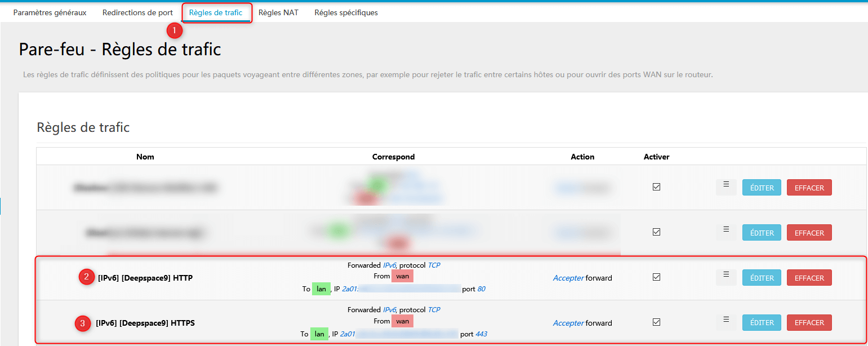Click drag handle icon of first blurred rule
The width and height of the screenshot is (868, 346).
pyautogui.click(x=726, y=185)
